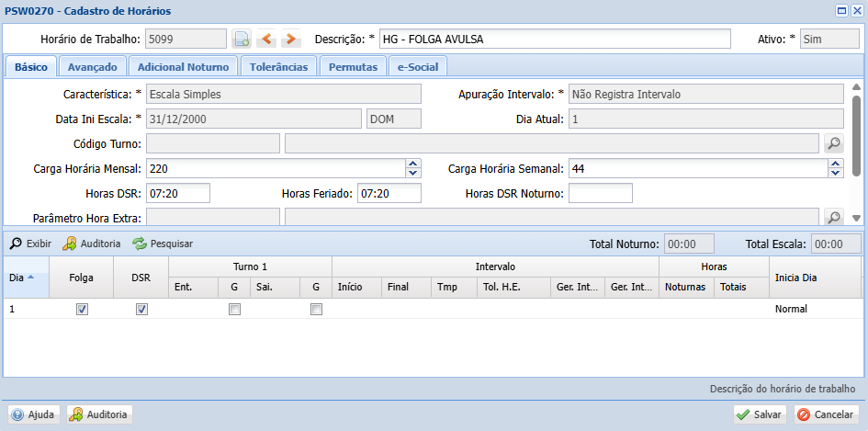This screenshot has height=431, width=868.
Task: Click the Noturnas column header
Action: (x=686, y=287)
